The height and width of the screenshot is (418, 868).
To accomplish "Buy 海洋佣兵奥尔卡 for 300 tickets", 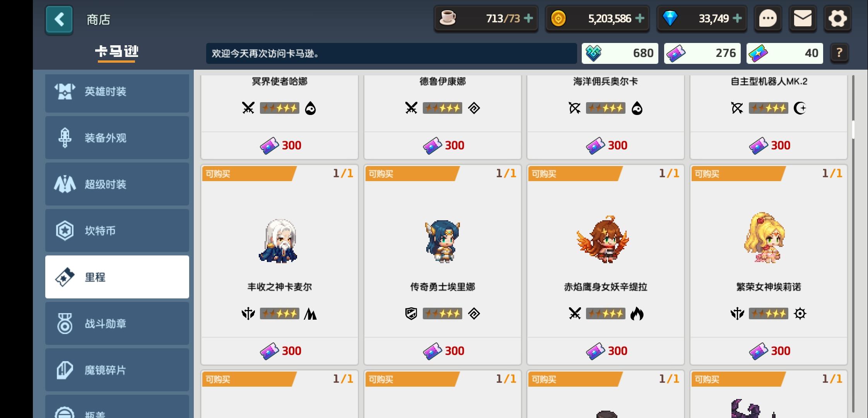I will click(x=606, y=146).
